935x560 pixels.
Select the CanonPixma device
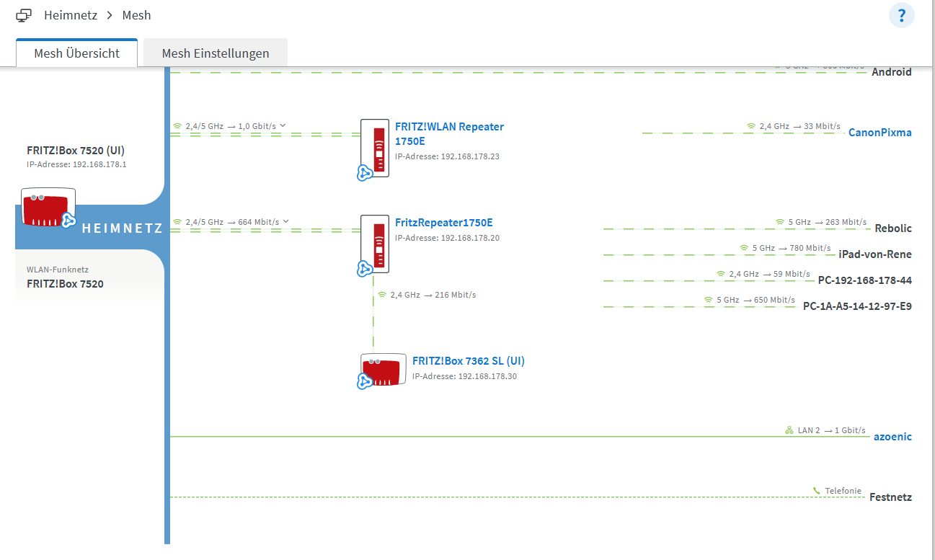(x=879, y=132)
